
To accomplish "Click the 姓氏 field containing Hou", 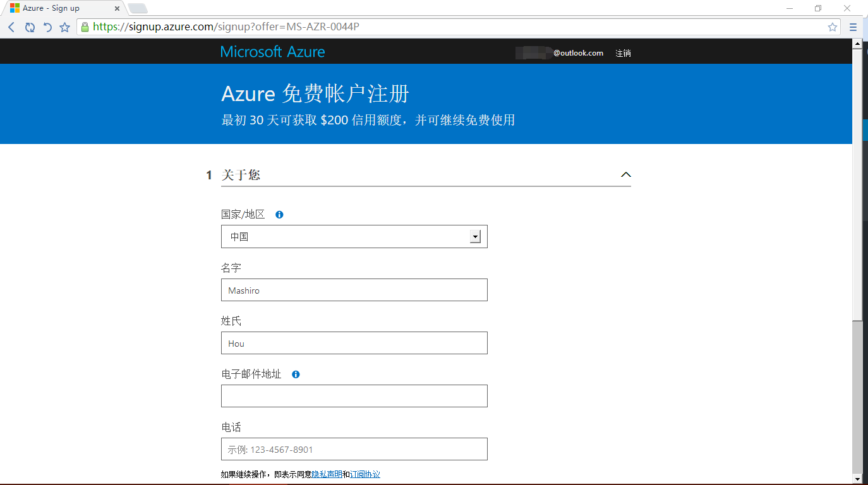I will click(x=354, y=343).
